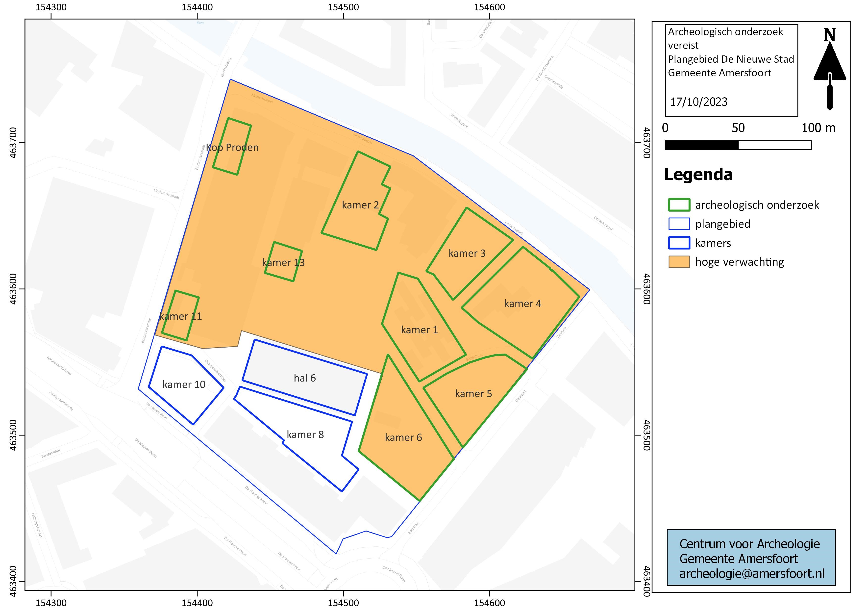Click the Kop Proden label
Image resolution: width=868 pixels, height=614 pixels.
[232, 148]
